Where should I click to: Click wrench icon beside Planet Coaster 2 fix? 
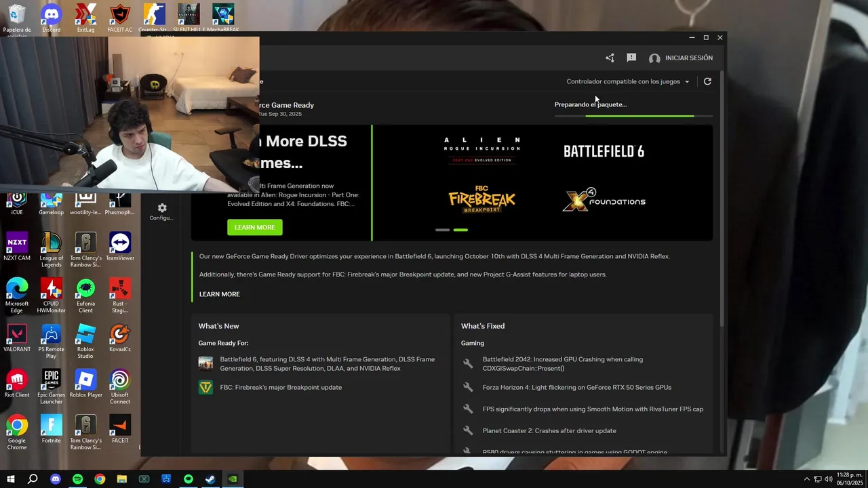tap(468, 430)
